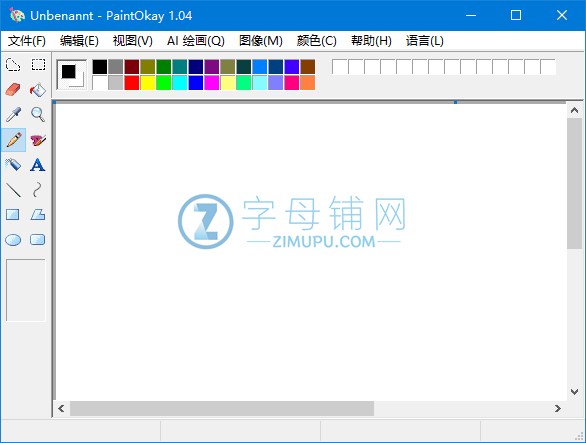Open the 语言(L) language menu
Image resolution: width=586 pixels, height=443 pixels.
[425, 41]
